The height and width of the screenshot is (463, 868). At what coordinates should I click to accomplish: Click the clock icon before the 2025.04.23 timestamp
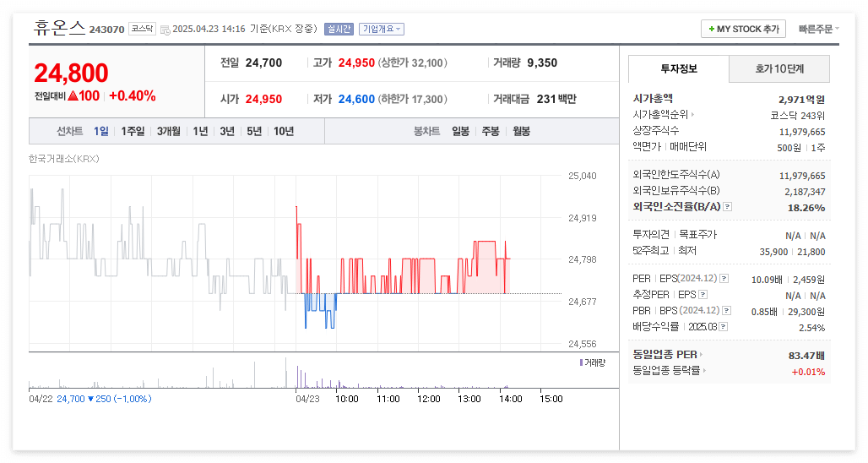click(x=165, y=30)
